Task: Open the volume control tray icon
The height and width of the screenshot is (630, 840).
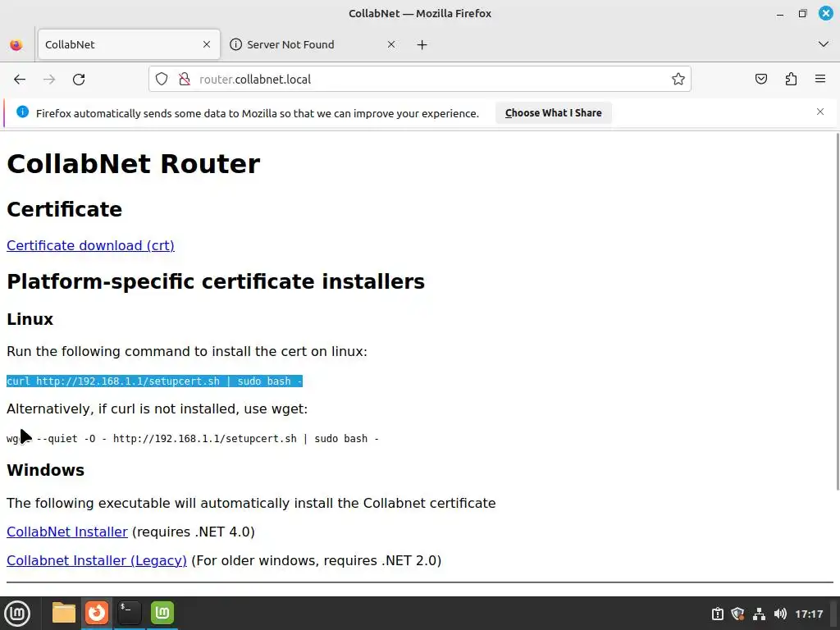Action: [780, 614]
